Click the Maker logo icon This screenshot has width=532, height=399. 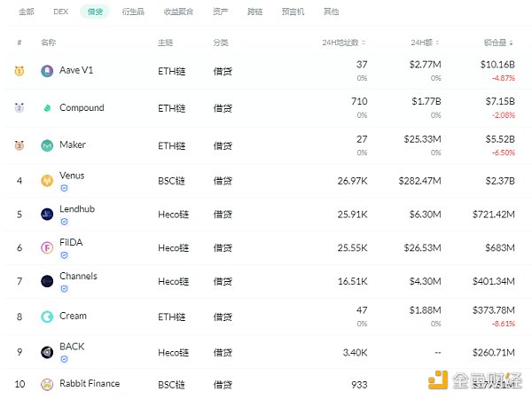[x=47, y=145]
